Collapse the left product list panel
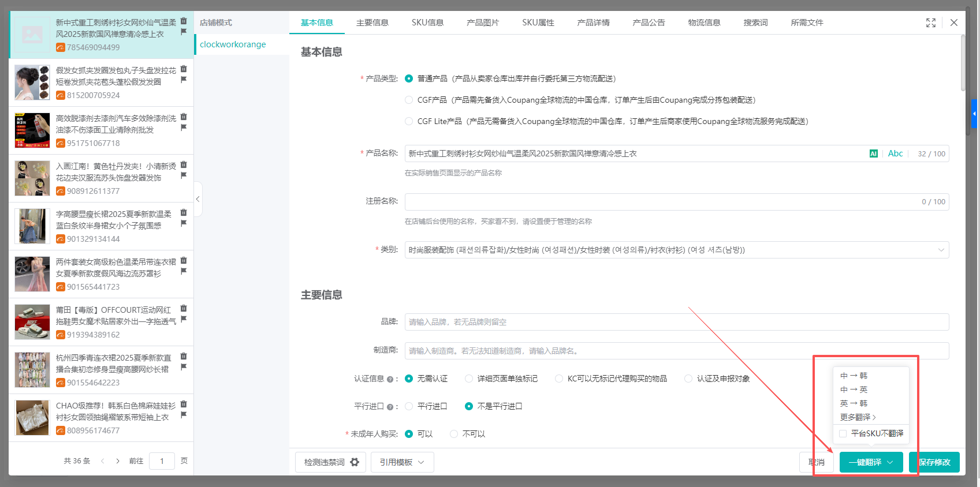The width and height of the screenshot is (980, 487). pyautogui.click(x=198, y=199)
